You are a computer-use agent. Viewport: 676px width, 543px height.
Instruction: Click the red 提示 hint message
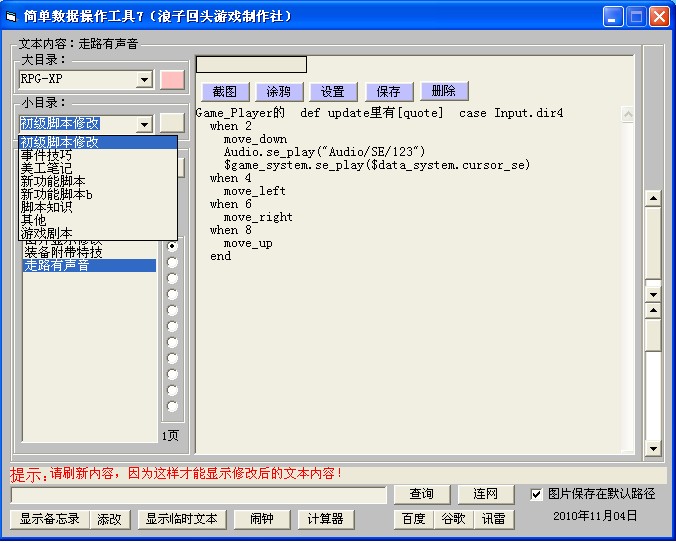point(176,474)
